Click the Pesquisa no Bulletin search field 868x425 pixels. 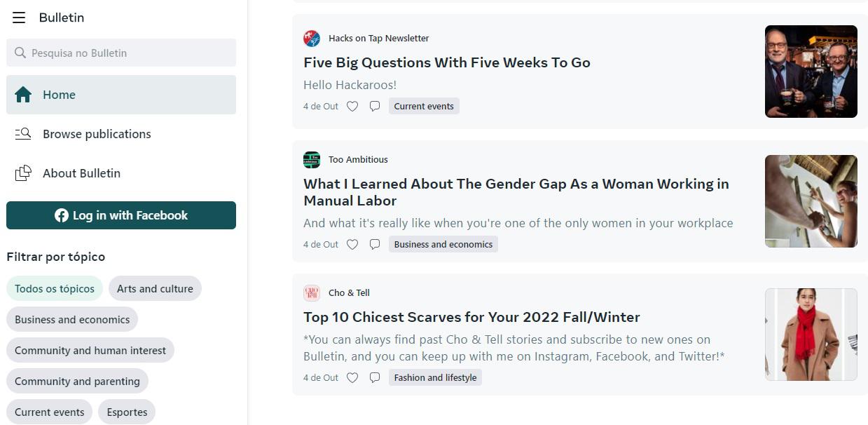121,53
